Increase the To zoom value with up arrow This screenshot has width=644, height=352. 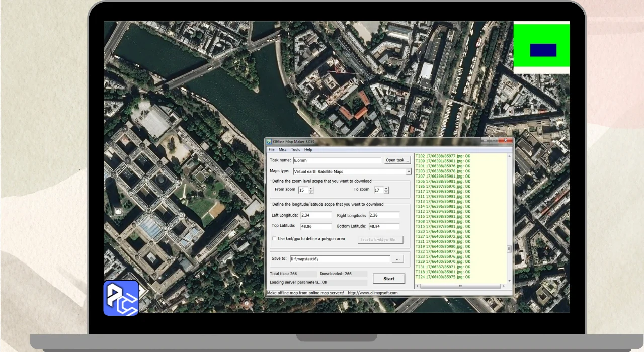(386, 188)
